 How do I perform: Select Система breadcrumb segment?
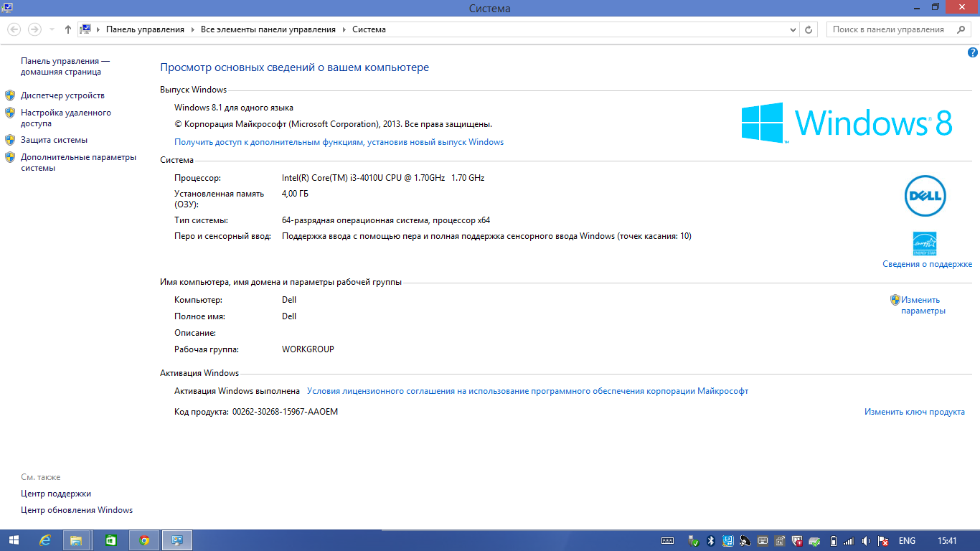(x=369, y=29)
